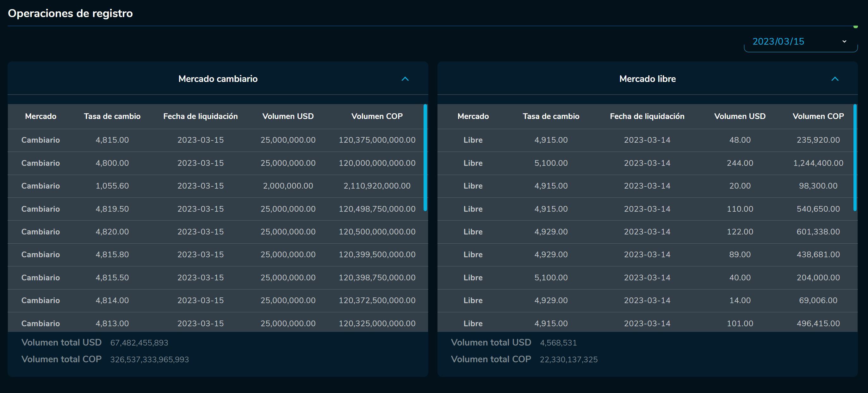Click Fecha de liquidación header in libre table
The width and height of the screenshot is (868, 393).
click(x=647, y=116)
